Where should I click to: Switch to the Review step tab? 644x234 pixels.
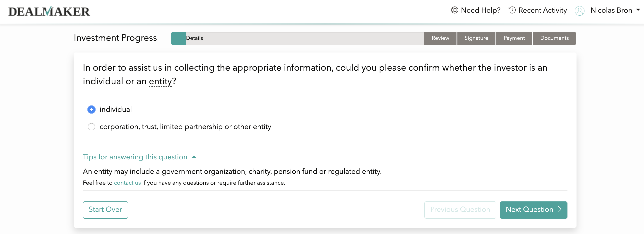coord(440,38)
